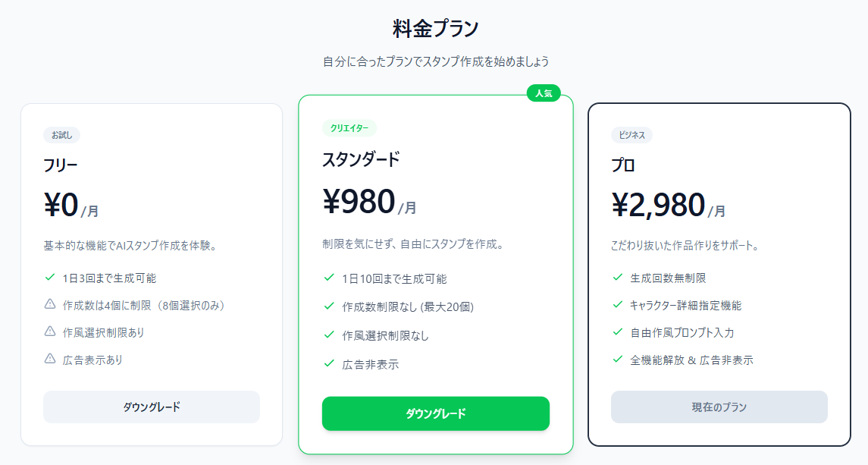
Task: Click the warning icon beside 作風選択制限あり
Action: click(x=50, y=331)
